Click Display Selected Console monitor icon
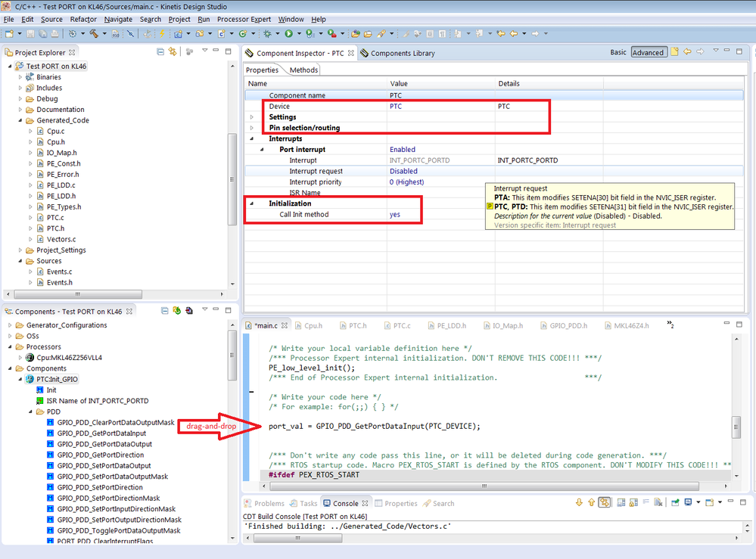 688,502
